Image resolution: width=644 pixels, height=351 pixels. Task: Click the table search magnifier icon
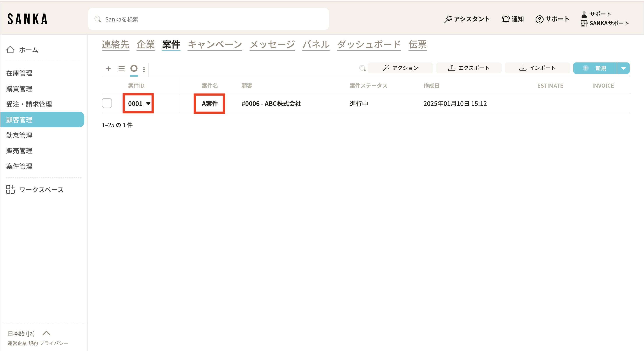click(x=362, y=68)
